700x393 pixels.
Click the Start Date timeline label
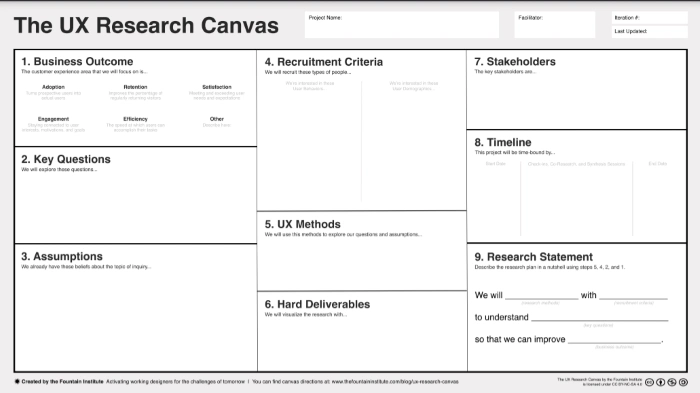[496, 164]
